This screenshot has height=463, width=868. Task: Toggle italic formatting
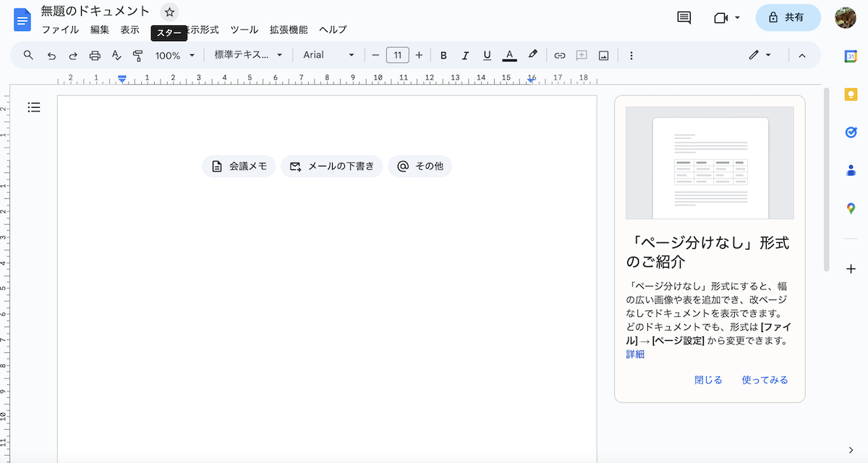465,55
